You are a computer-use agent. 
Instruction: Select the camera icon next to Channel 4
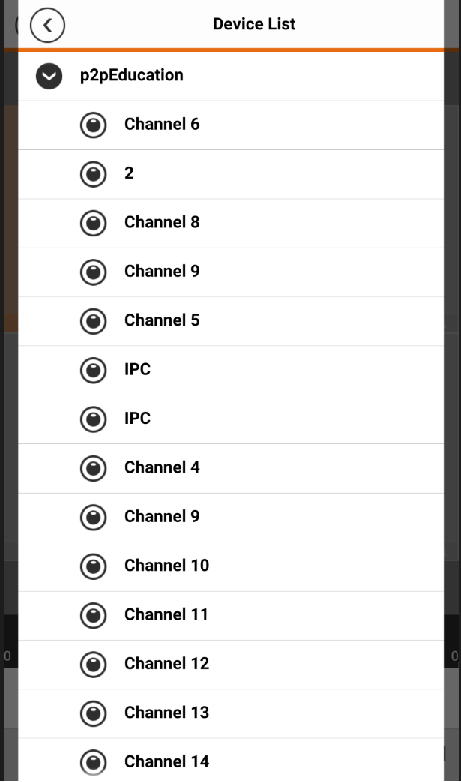93,468
